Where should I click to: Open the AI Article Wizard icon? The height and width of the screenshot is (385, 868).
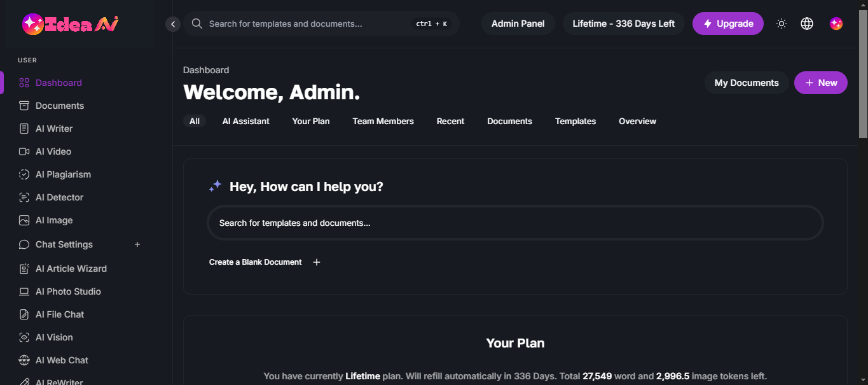(24, 269)
